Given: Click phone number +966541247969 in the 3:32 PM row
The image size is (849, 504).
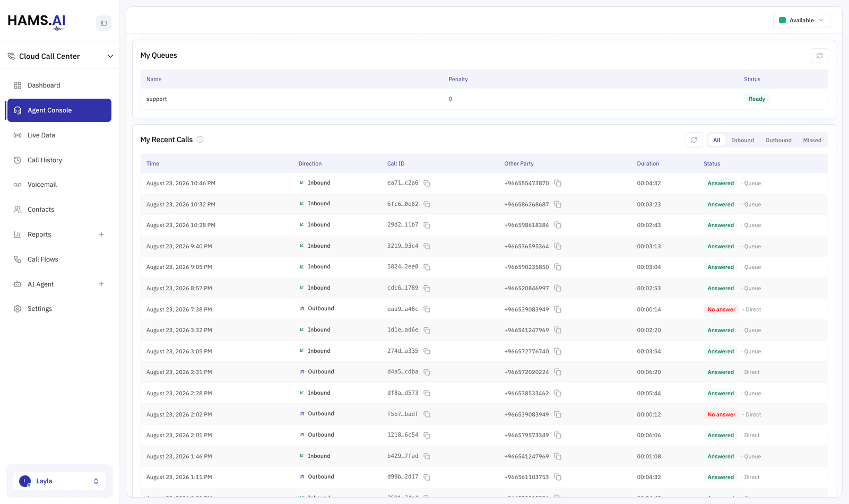Looking at the screenshot, I should coord(526,330).
